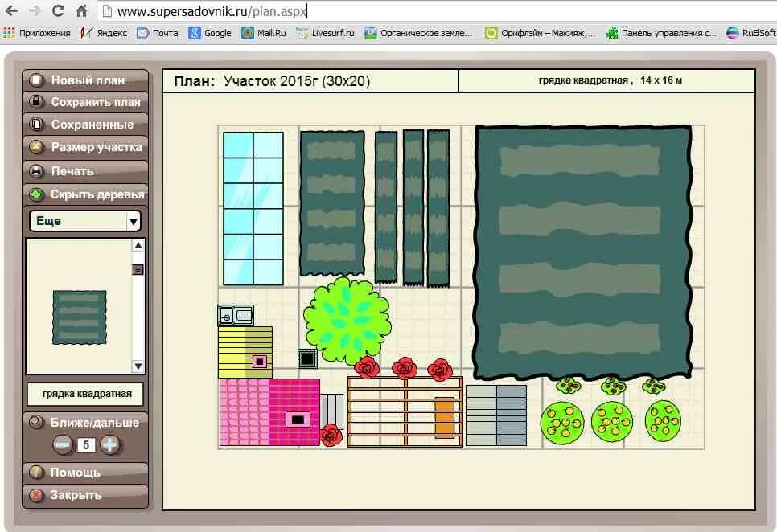The width and height of the screenshot is (777, 532).
Task: Select the pink roofed house on plan
Action: (x=269, y=412)
